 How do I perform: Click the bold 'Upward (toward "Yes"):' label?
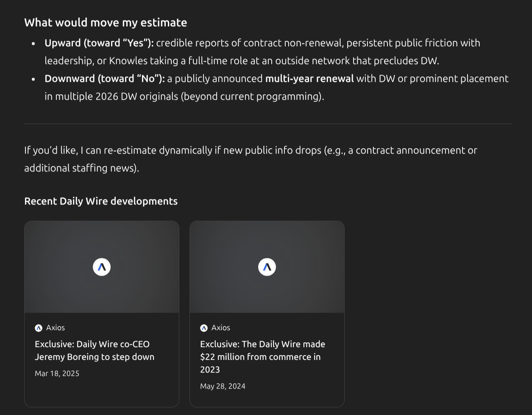pyautogui.click(x=99, y=43)
